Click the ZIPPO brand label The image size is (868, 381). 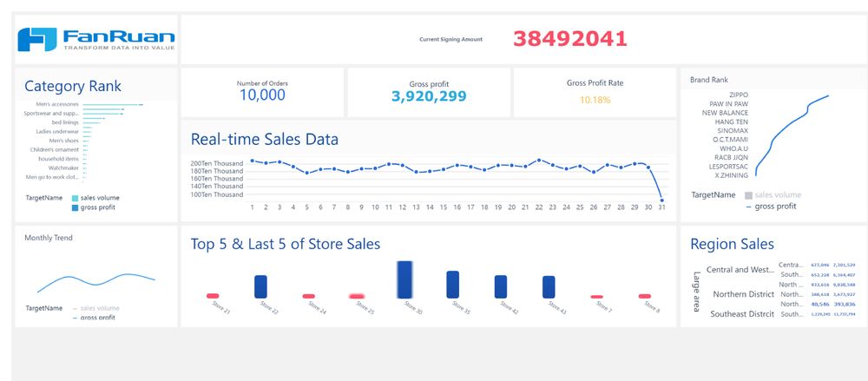tap(738, 94)
